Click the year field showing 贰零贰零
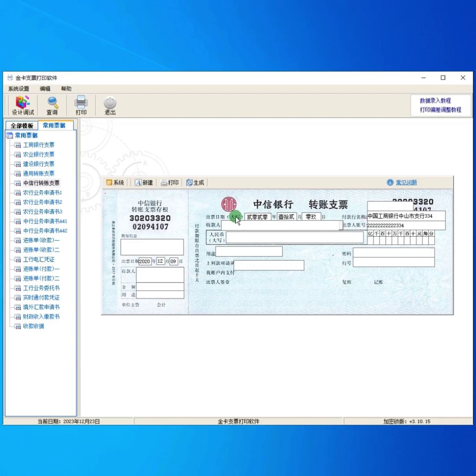Screen dimensions: 476x476 click(257, 217)
